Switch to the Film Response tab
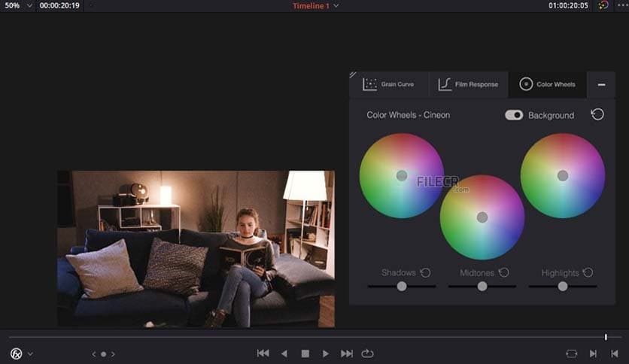 [468, 84]
